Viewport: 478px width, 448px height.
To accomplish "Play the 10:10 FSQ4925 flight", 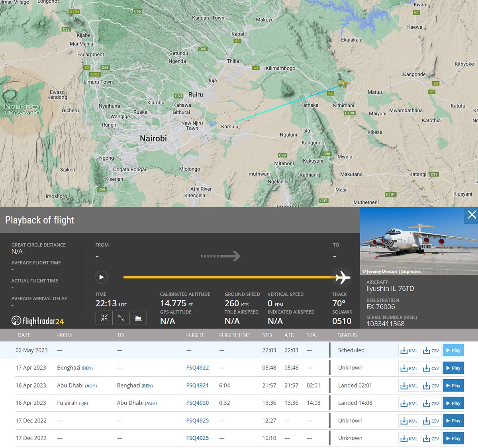I will pos(453,438).
